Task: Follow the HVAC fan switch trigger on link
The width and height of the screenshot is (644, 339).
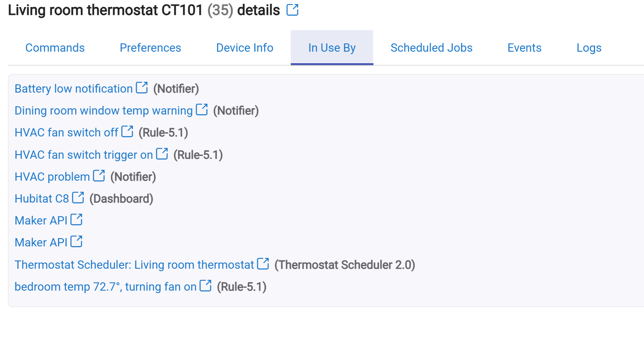Action: coord(84,155)
